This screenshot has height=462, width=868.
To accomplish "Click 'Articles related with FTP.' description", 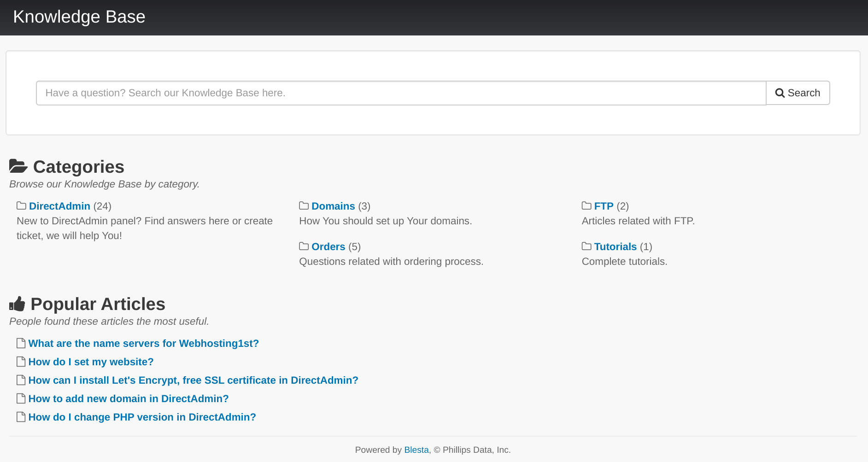I will point(638,221).
